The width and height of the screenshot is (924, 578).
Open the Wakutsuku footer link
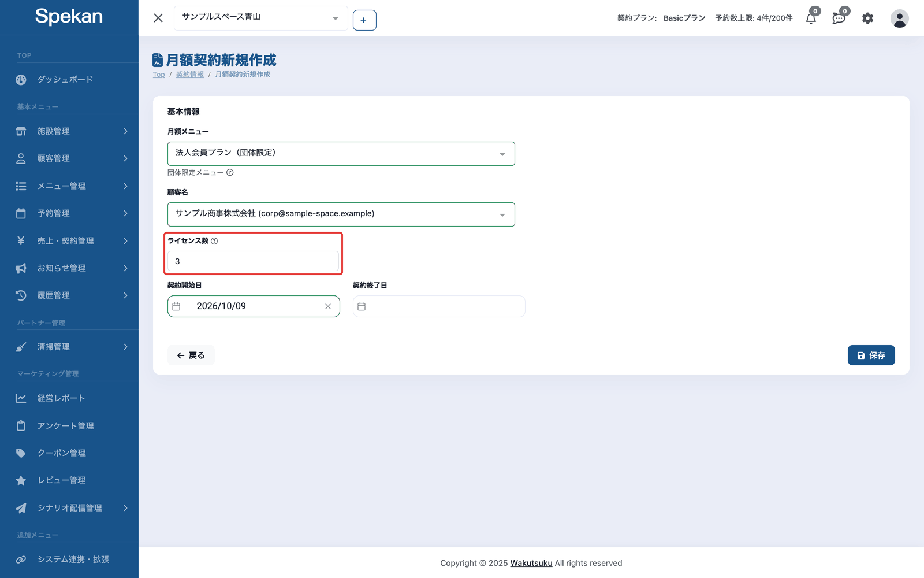coord(531,563)
